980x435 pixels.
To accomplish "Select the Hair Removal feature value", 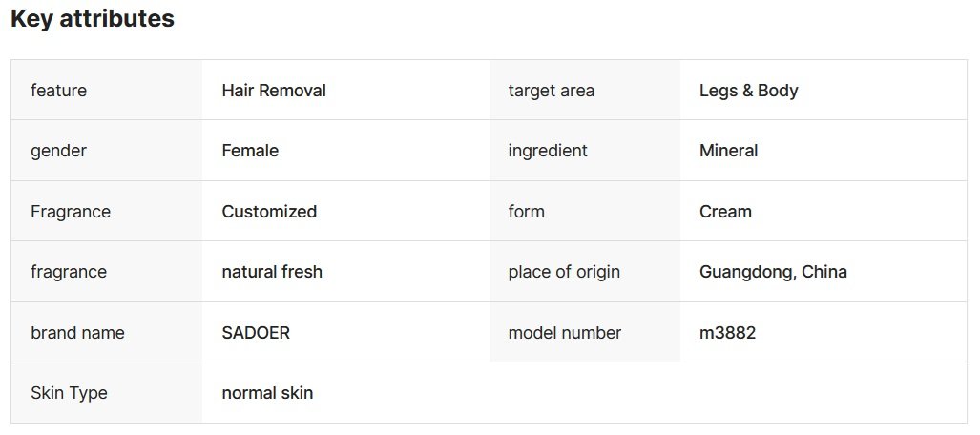I will [x=274, y=91].
